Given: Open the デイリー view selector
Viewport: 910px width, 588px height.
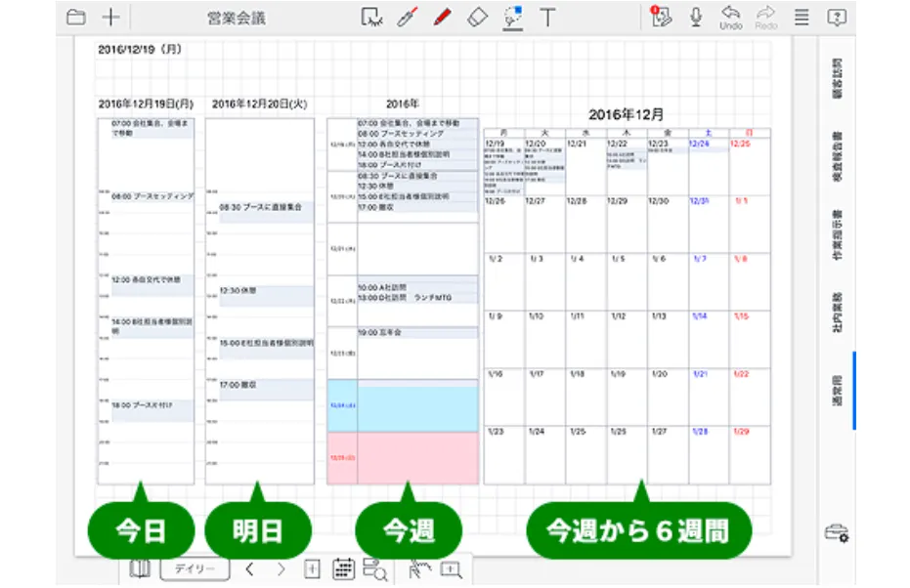Looking at the screenshot, I should tap(196, 569).
